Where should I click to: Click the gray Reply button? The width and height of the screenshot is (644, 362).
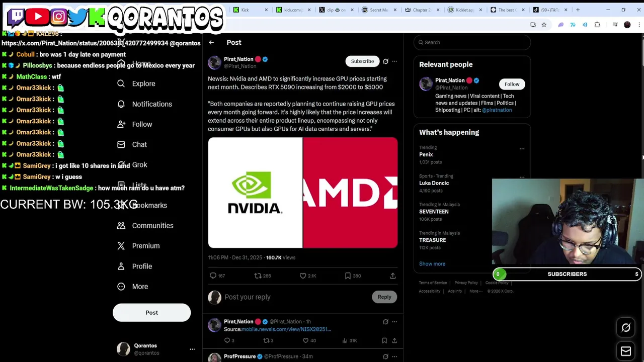coord(384,297)
